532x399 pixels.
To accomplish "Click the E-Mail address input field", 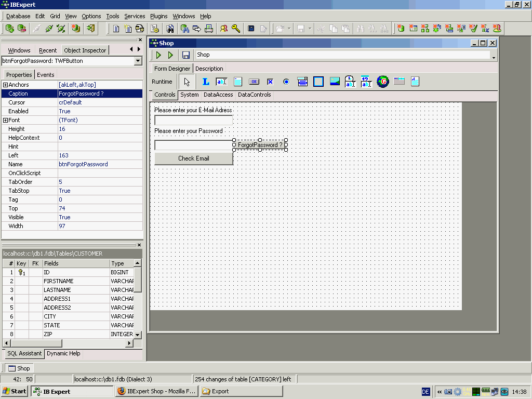I will click(193, 120).
